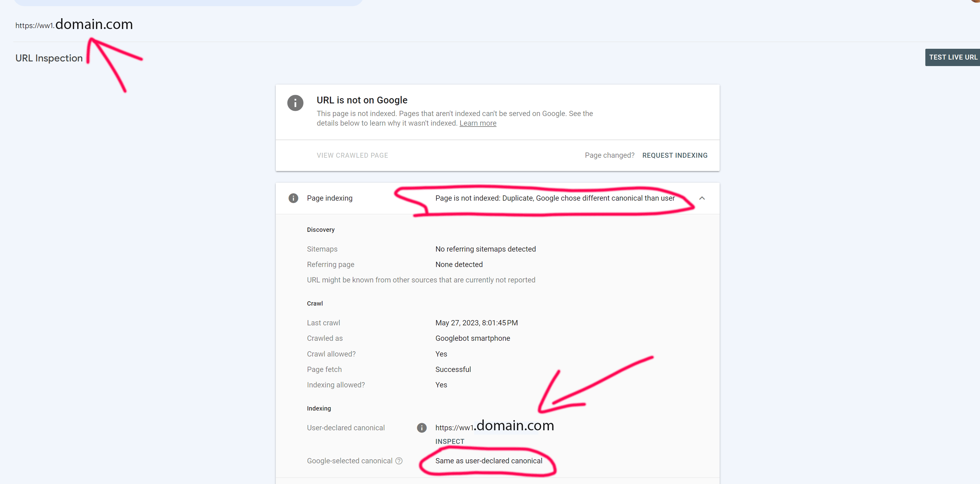Click the Googlebot smartphone value
Image resolution: width=980 pixels, height=484 pixels.
click(x=473, y=338)
